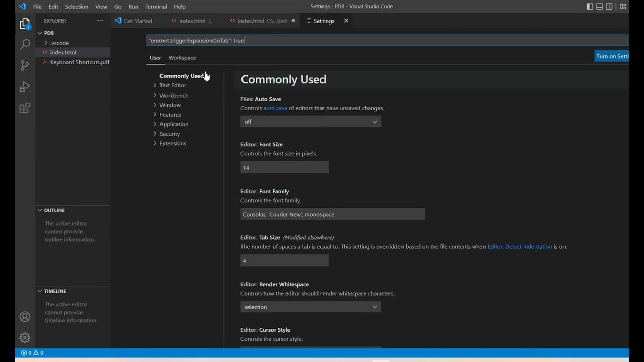Open the Edit menu

(x=53, y=7)
